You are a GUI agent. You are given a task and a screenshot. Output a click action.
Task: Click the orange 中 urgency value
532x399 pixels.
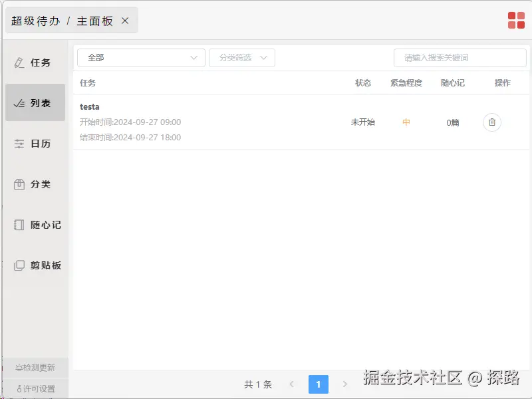click(406, 122)
